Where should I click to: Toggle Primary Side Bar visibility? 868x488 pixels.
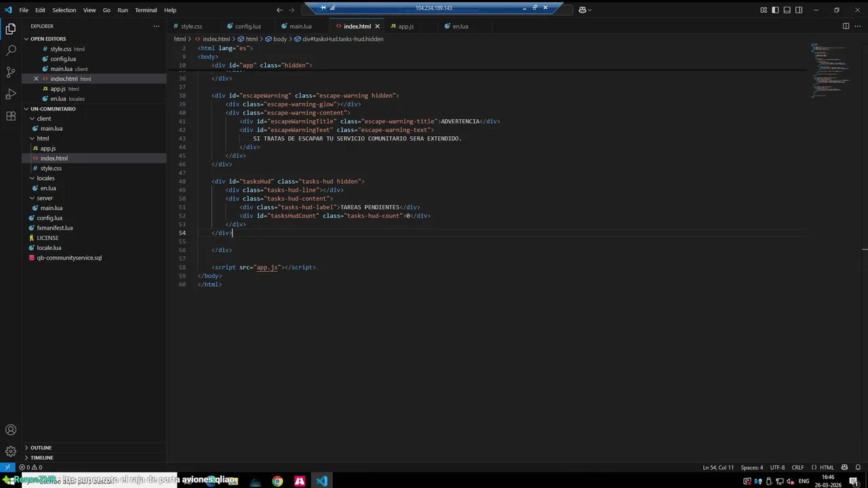coord(775,10)
